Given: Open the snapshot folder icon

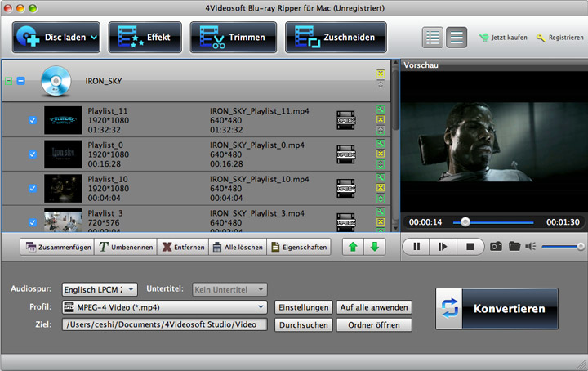Looking at the screenshot, I should tap(514, 246).
